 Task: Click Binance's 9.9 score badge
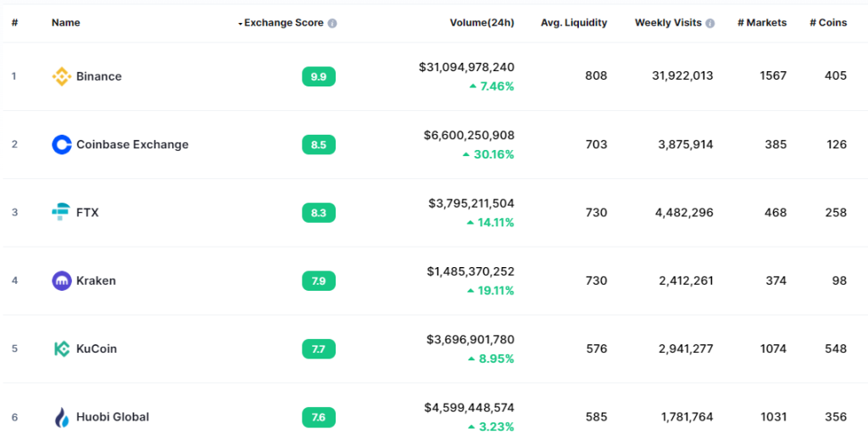click(319, 76)
